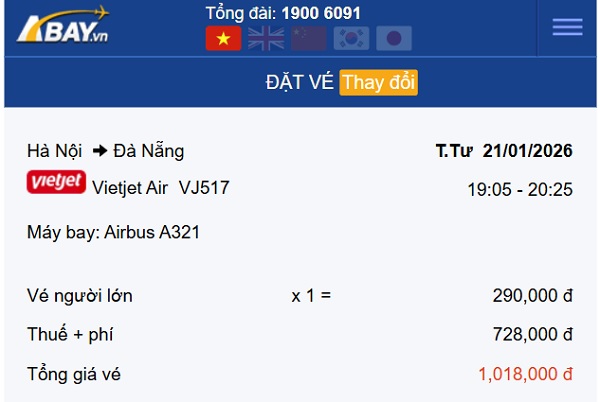Select the South Korean flag language
Viewport: 600px width, 402px height.
click(352, 38)
